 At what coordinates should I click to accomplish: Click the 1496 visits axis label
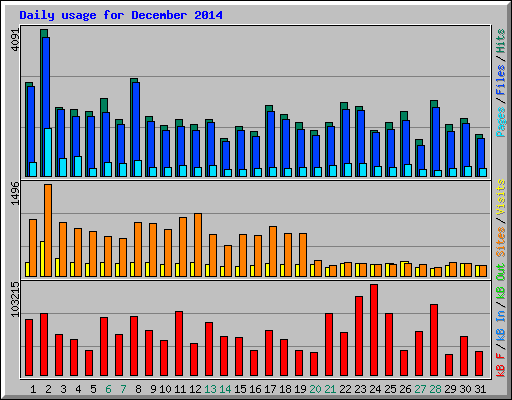click(x=16, y=193)
